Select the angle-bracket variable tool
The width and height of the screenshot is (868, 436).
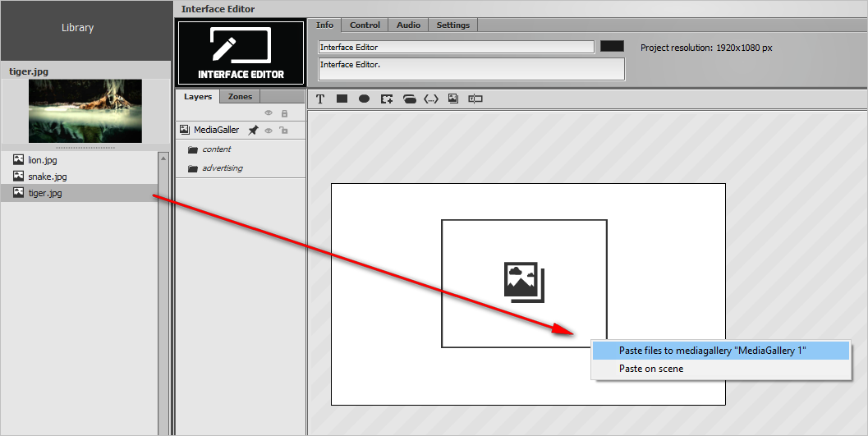coord(431,99)
